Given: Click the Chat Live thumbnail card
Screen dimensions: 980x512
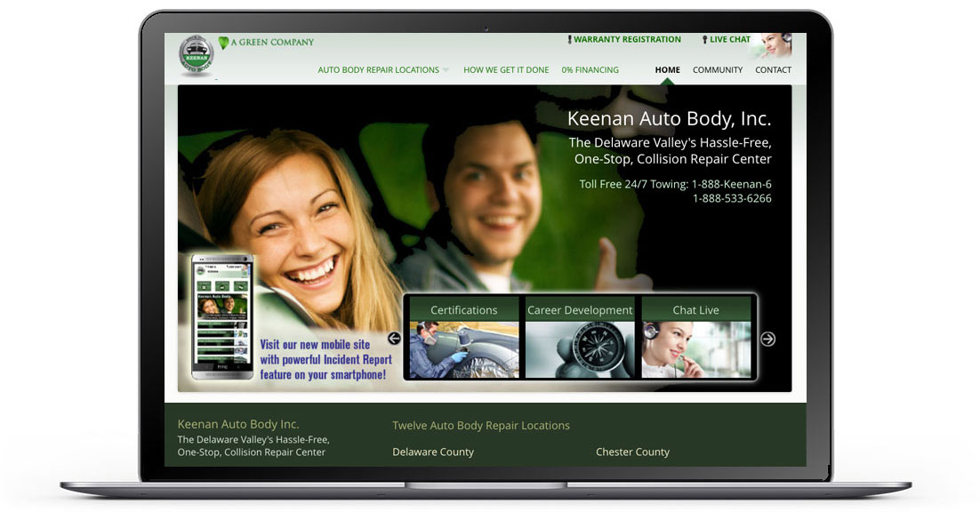Looking at the screenshot, I should pyautogui.click(x=695, y=338).
